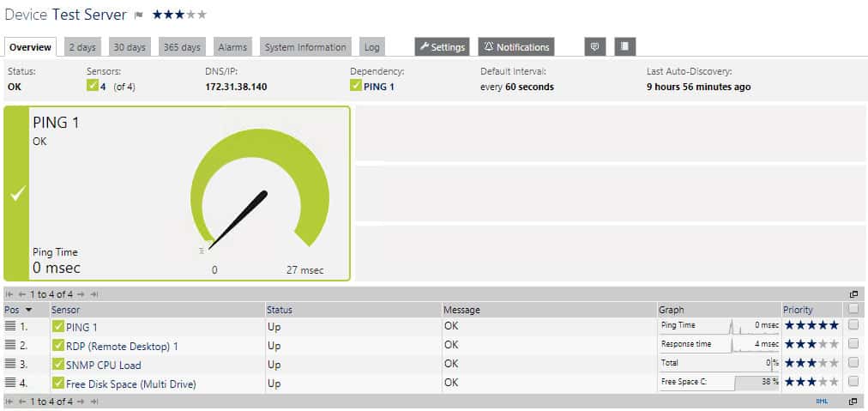The width and height of the screenshot is (868, 411).
Task: Sort table by Status column header
Action: [x=279, y=311]
